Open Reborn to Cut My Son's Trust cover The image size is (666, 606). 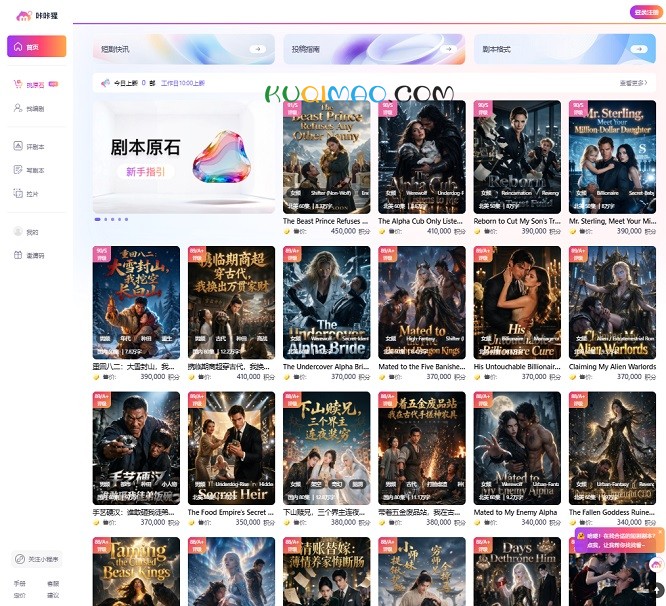[x=517, y=157]
